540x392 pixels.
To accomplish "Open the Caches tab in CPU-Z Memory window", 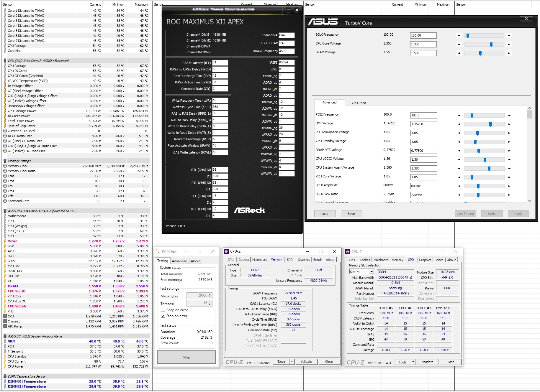I will click(x=244, y=260).
